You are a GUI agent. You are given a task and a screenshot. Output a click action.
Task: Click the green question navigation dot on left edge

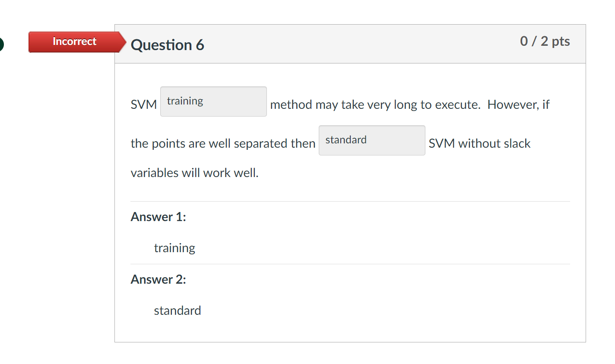[1, 44]
